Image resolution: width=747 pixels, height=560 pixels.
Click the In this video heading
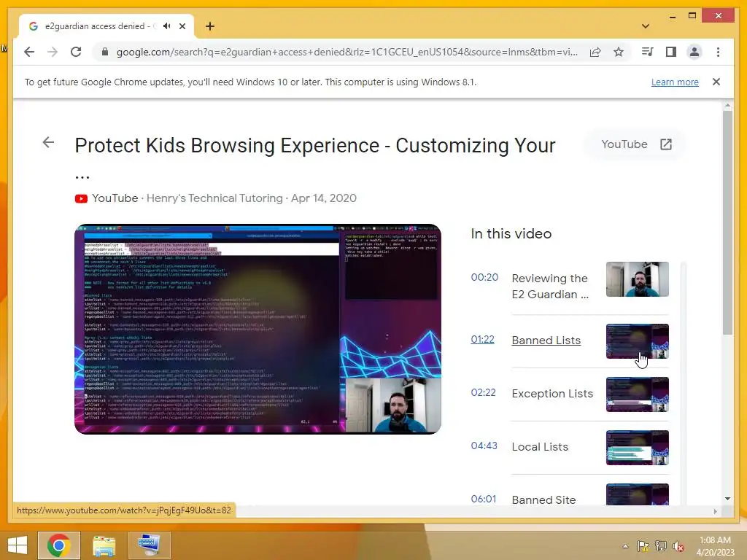point(511,234)
